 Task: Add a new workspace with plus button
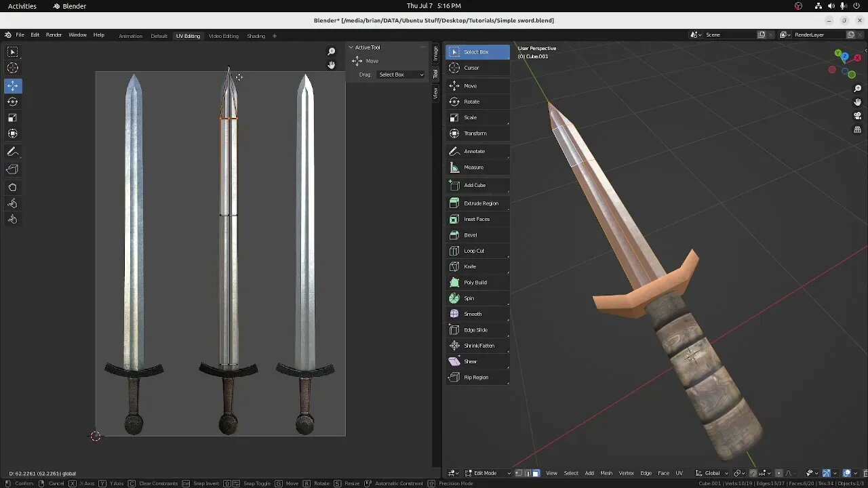(x=275, y=36)
